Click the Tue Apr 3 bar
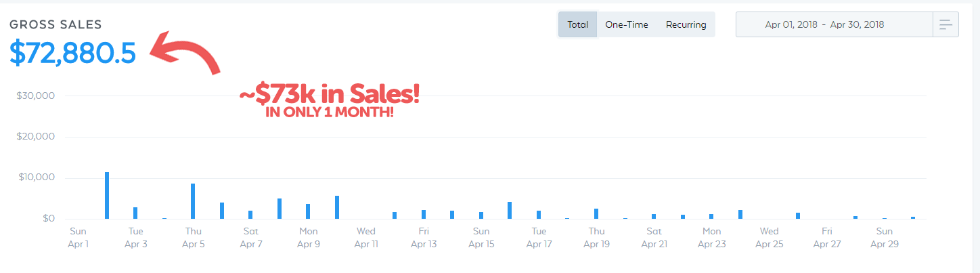This screenshot has height=273, width=980. click(135, 213)
